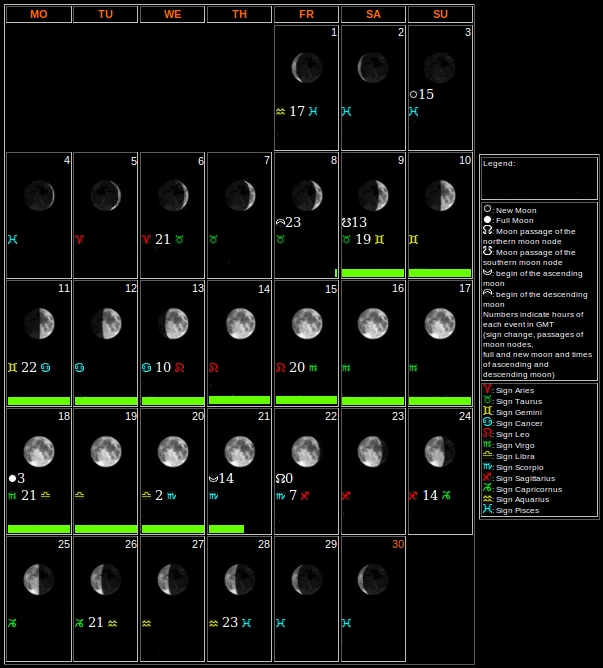The width and height of the screenshot is (603, 668).
Task: Click the crescent moon image on day 1
Action: pyautogui.click(x=306, y=67)
